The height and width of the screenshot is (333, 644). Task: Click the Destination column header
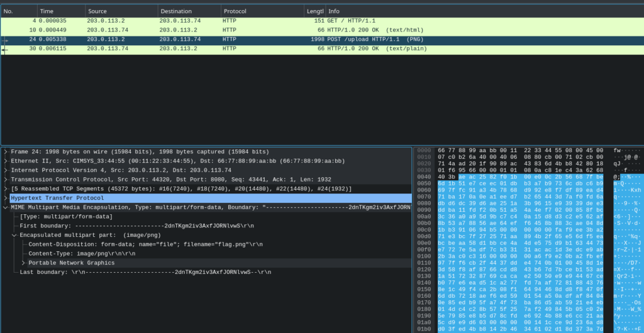point(187,11)
